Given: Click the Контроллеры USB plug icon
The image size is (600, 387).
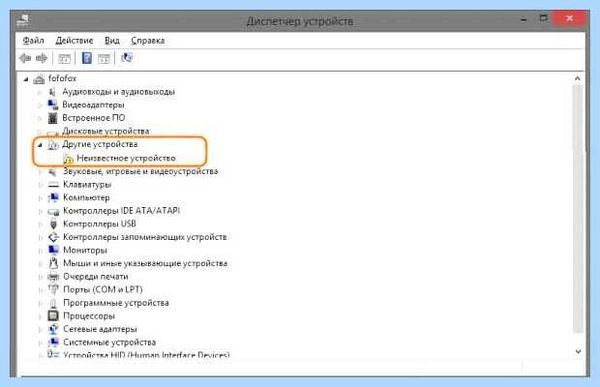Looking at the screenshot, I should (54, 224).
